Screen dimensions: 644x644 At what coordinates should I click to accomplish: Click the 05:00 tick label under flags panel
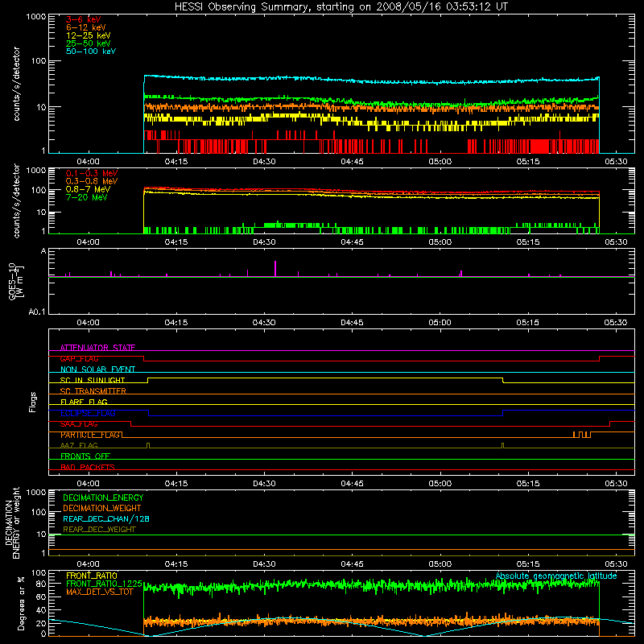[x=440, y=484]
